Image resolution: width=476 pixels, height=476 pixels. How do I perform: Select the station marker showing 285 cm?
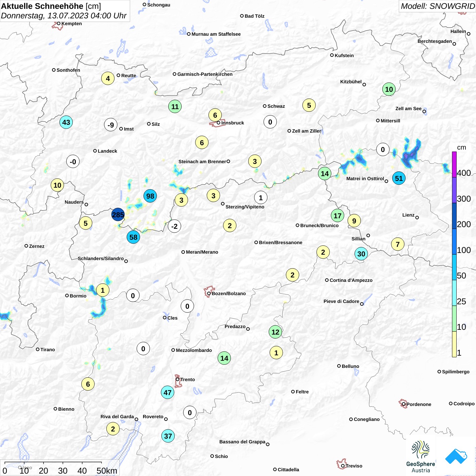[118, 215]
